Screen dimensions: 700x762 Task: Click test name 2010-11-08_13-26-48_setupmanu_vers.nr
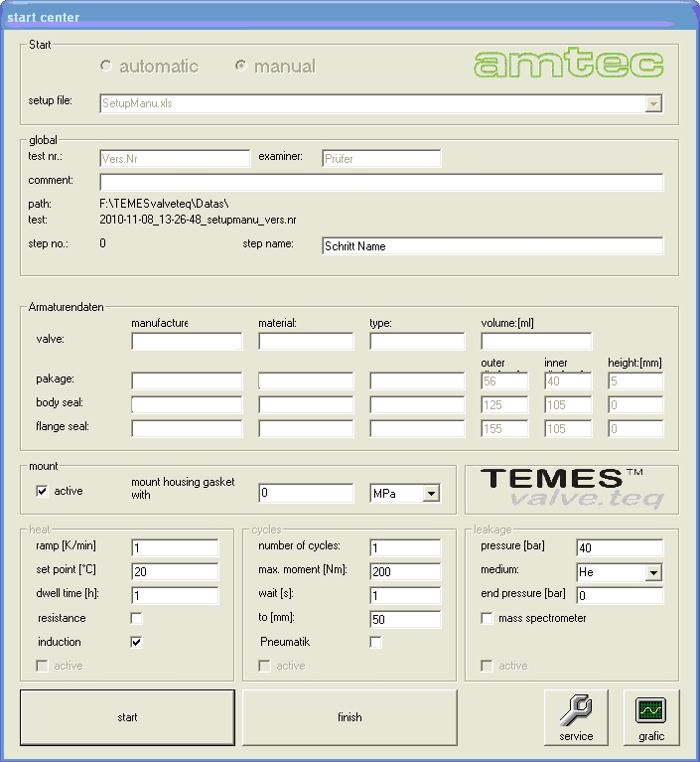point(198,220)
